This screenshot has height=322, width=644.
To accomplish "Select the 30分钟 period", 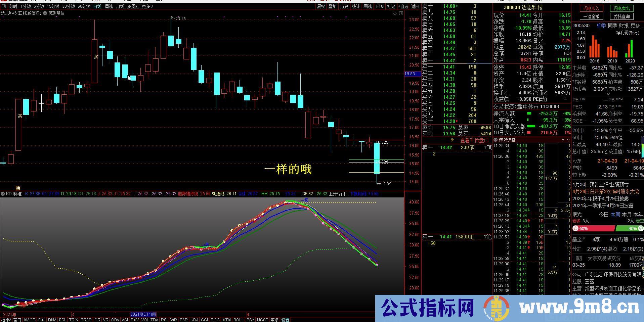I will [x=68, y=6].
